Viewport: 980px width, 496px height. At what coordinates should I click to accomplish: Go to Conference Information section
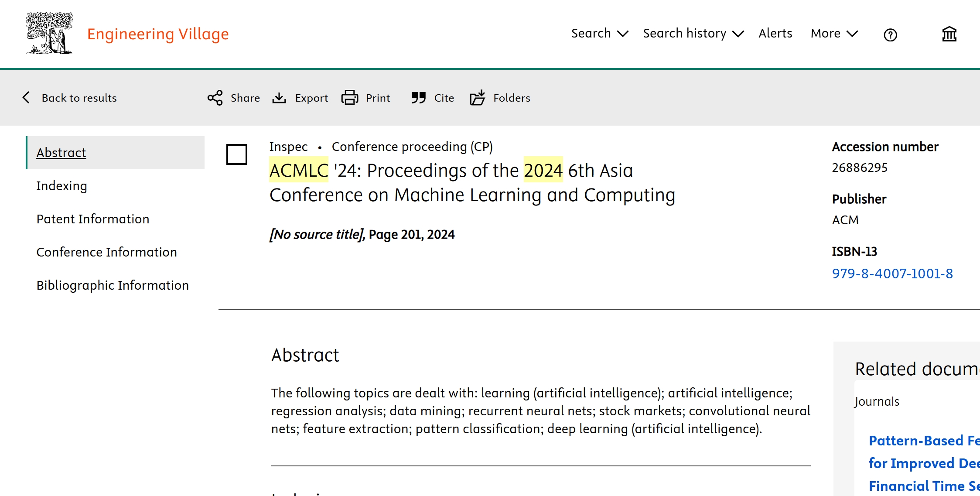pyautogui.click(x=107, y=252)
